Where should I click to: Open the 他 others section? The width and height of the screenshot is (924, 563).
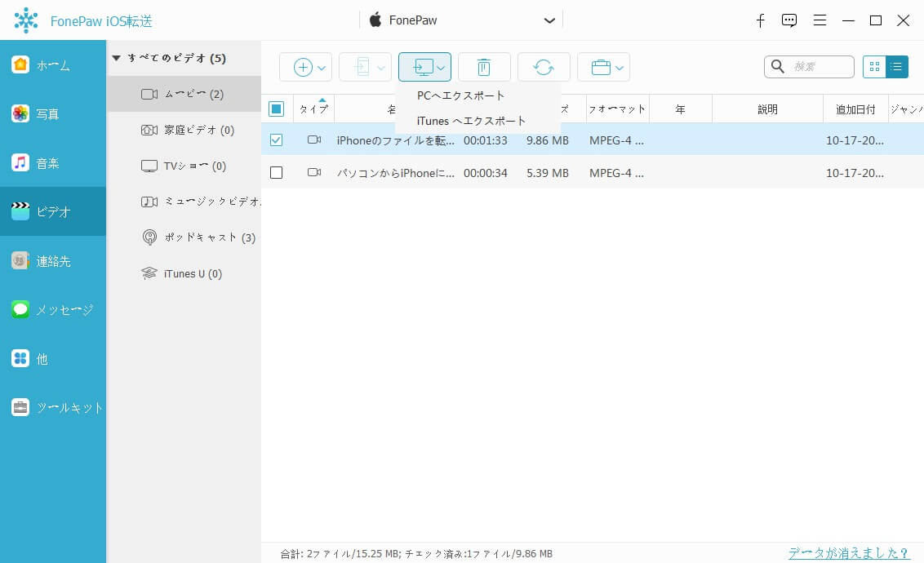pyautogui.click(x=53, y=358)
